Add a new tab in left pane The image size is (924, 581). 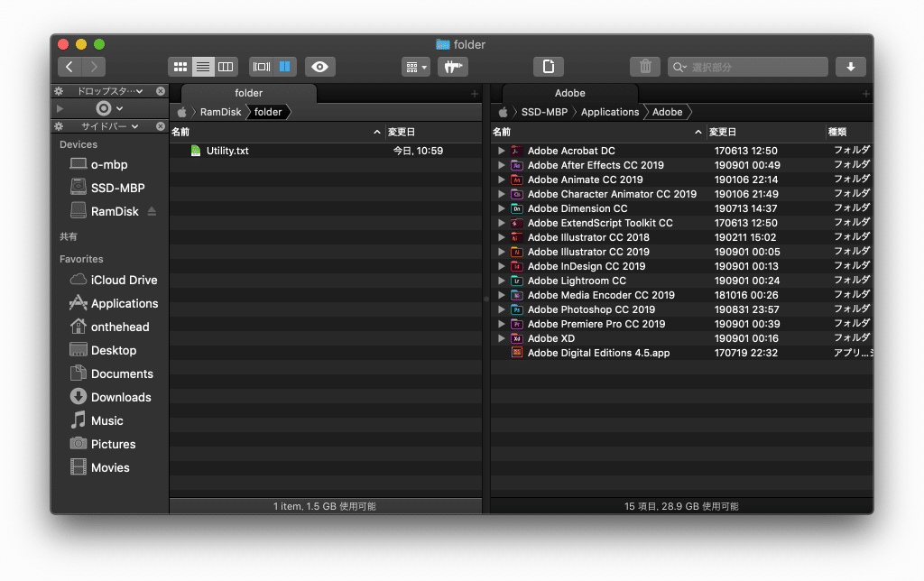(x=475, y=94)
